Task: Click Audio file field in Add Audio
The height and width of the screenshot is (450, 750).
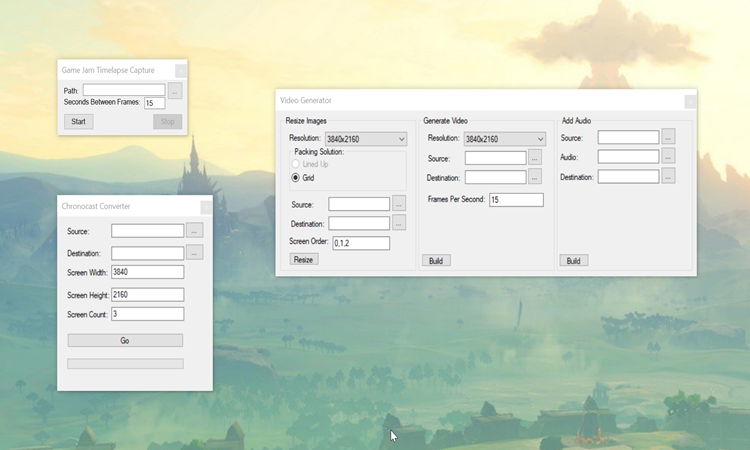Action: pos(629,156)
